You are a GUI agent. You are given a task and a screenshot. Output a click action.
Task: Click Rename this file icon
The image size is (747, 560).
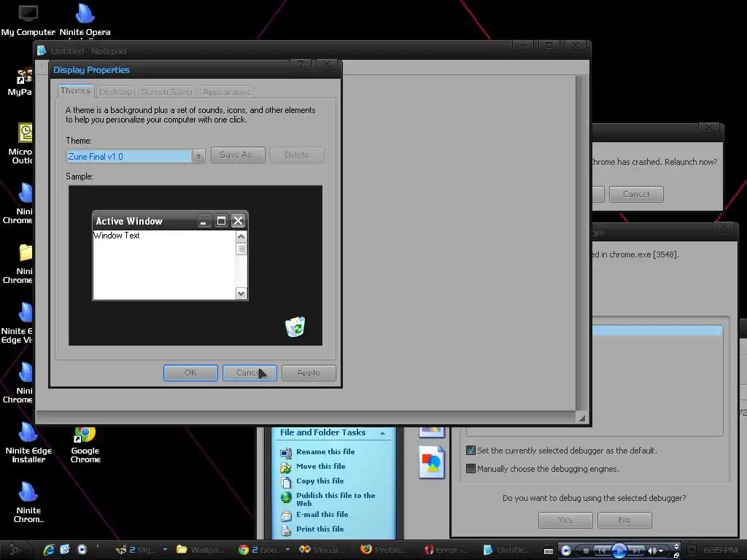(286, 452)
